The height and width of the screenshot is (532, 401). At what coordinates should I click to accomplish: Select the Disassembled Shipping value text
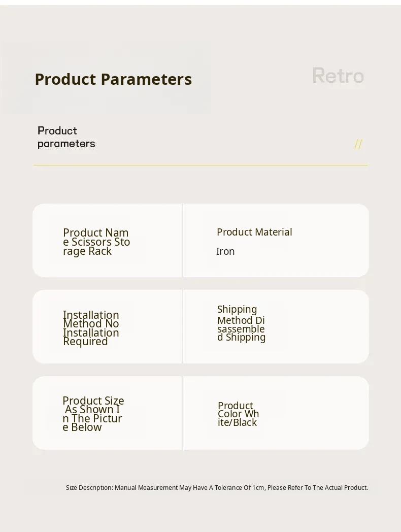241,329
